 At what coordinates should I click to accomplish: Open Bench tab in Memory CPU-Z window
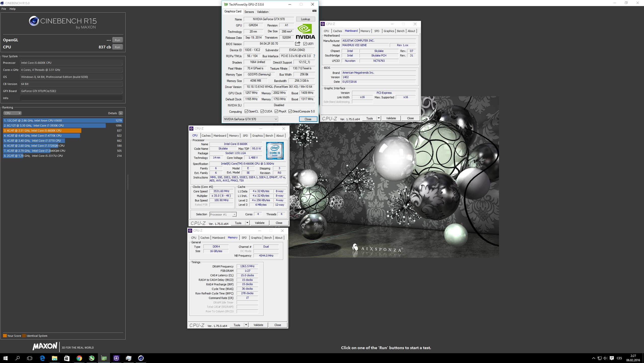click(x=268, y=238)
